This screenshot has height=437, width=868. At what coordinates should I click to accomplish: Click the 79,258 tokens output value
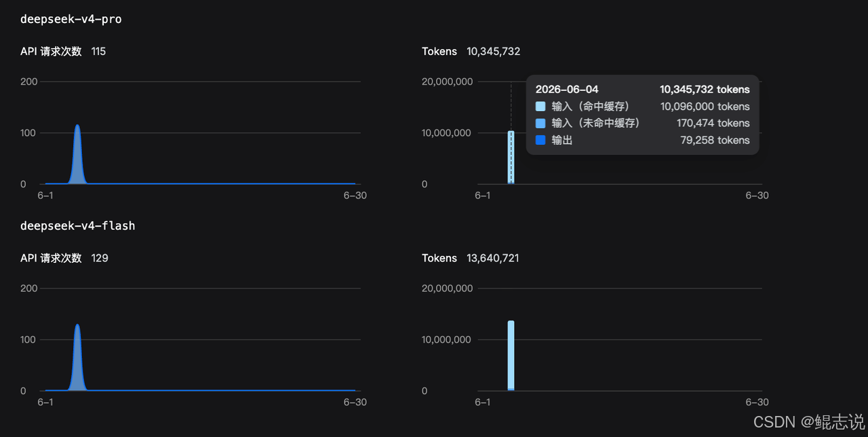pyautogui.click(x=715, y=140)
